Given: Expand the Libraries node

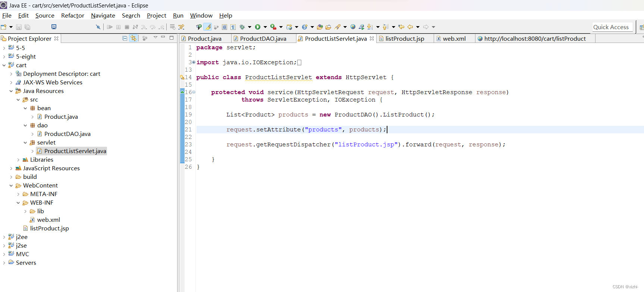Looking at the screenshot, I should tap(18, 160).
